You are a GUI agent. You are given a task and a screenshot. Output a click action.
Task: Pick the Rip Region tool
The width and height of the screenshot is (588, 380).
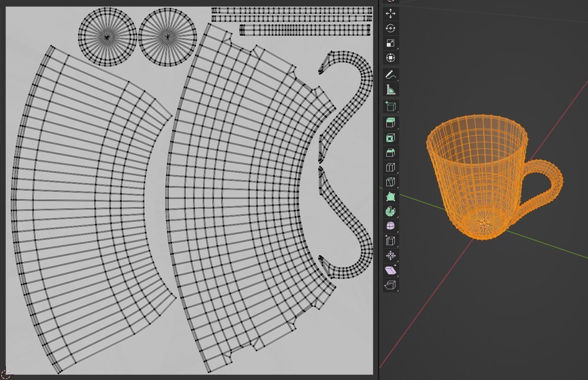click(x=391, y=285)
